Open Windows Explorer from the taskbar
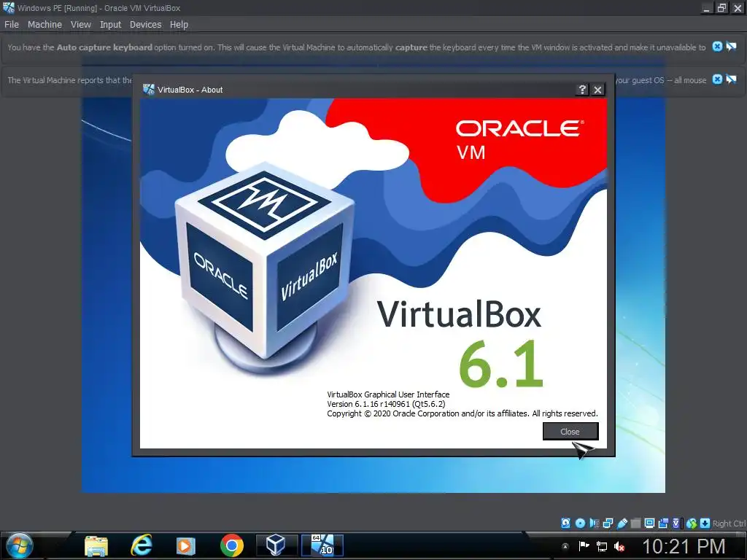 click(x=96, y=545)
